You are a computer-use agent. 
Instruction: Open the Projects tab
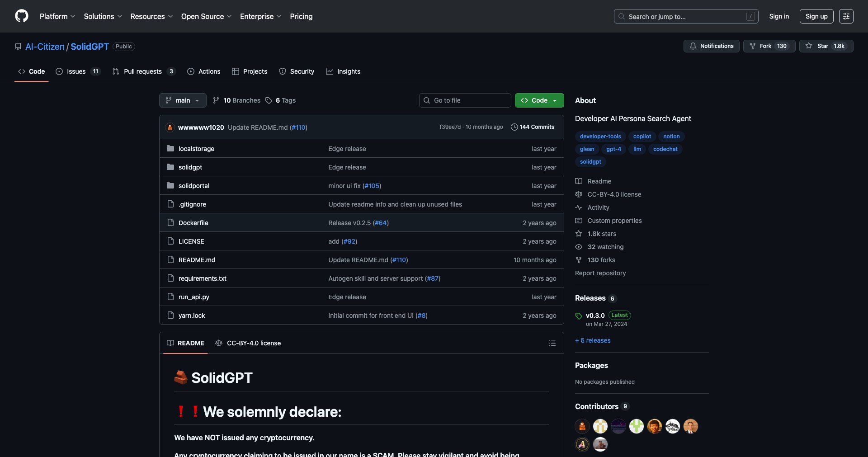click(250, 71)
